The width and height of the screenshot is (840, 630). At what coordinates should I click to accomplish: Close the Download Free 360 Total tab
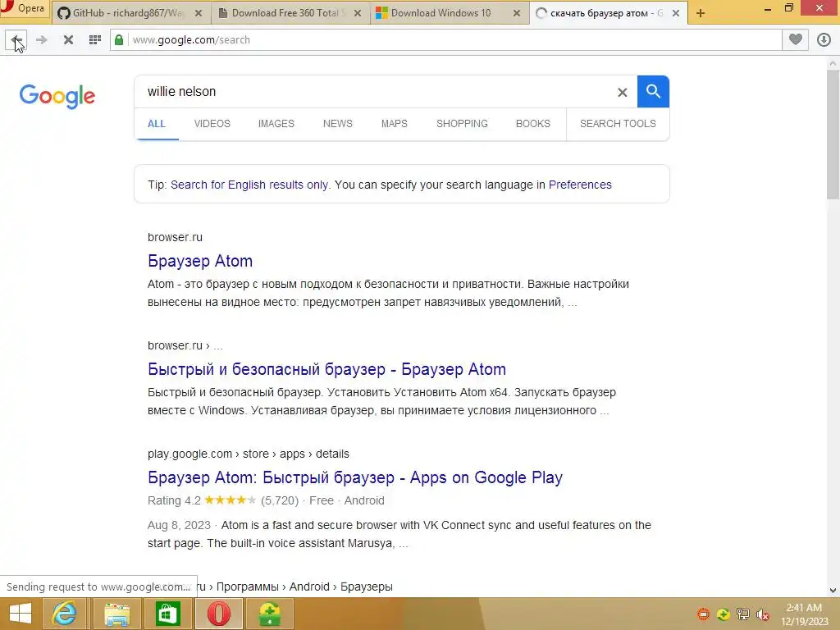[358, 13]
